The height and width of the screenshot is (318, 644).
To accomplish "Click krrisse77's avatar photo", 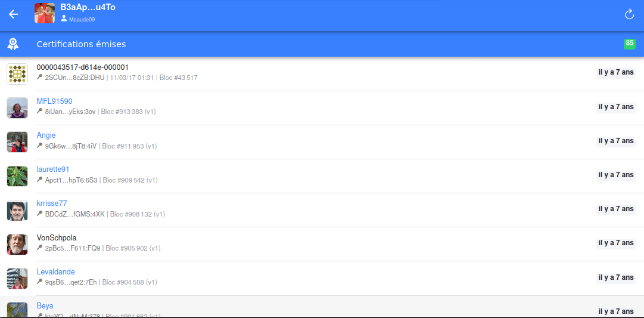I will pyautogui.click(x=17, y=210).
